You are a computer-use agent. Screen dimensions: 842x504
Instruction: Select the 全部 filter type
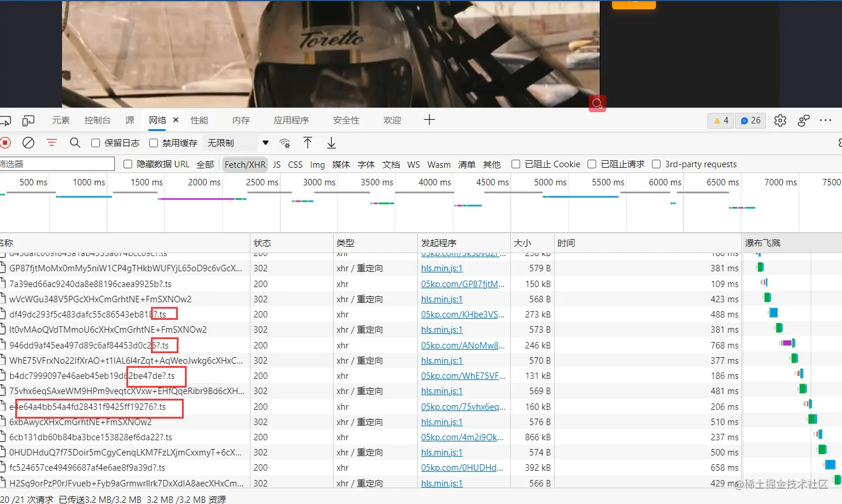[205, 164]
